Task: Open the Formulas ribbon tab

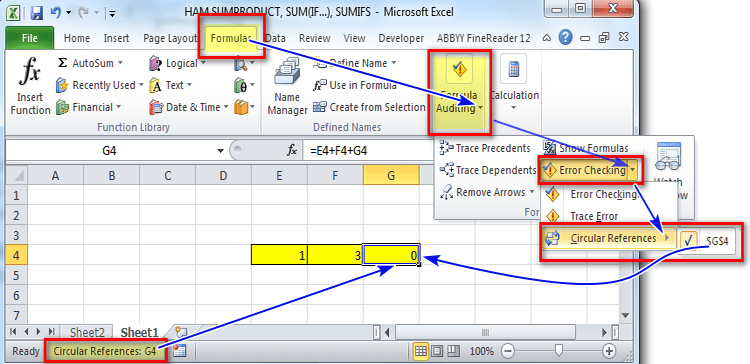Action: tap(231, 38)
